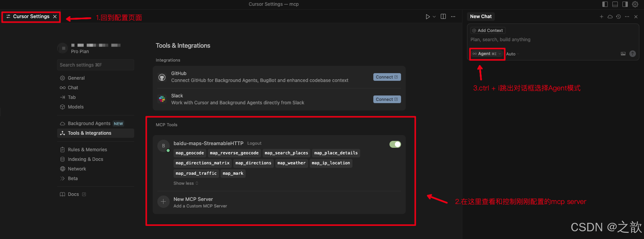The image size is (644, 239).
Task: Add a New MCP Server
Action: [279, 202]
